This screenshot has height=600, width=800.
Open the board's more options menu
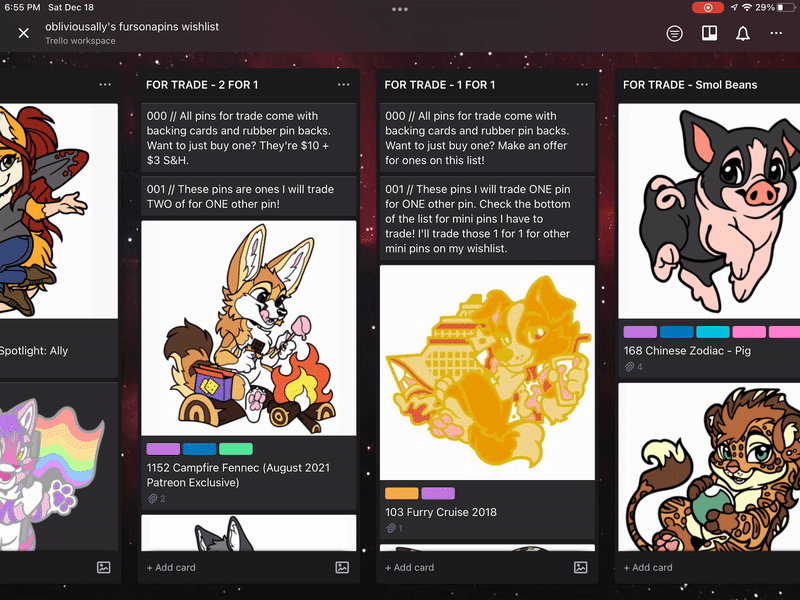(776, 33)
